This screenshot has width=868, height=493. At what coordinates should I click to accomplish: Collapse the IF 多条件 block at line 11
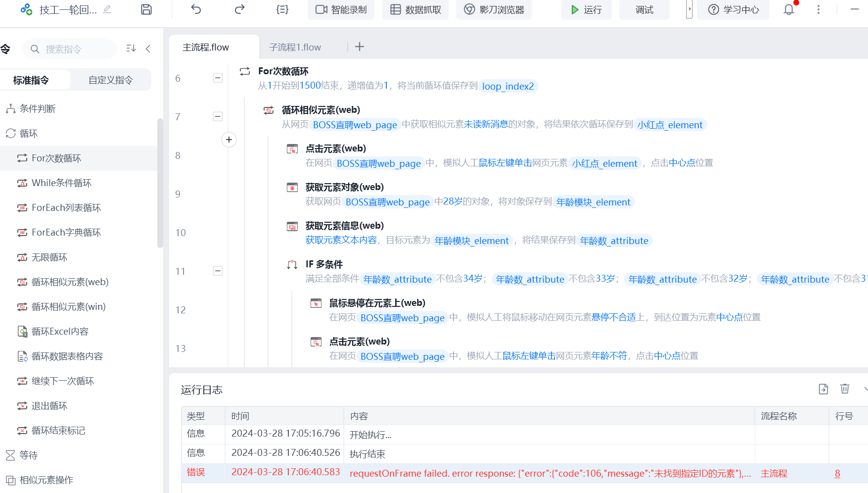(x=218, y=271)
